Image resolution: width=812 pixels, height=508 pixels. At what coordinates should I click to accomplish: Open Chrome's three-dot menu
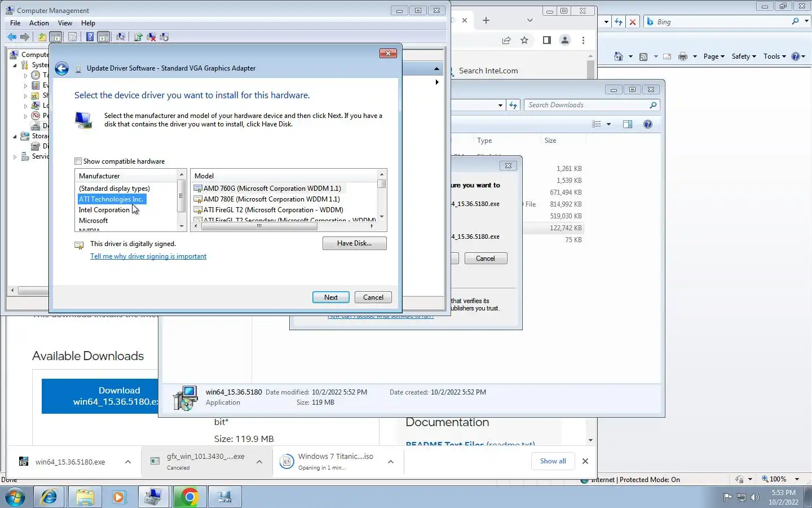(583, 40)
